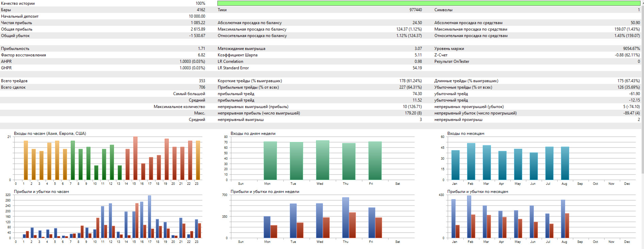Click the bars count value '4162'
644x249 pixels.
(201, 10)
